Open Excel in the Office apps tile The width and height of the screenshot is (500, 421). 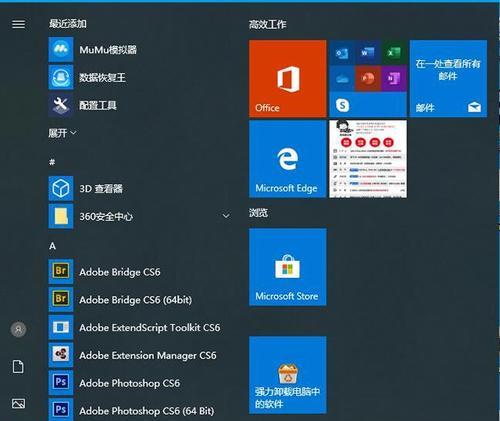click(394, 53)
